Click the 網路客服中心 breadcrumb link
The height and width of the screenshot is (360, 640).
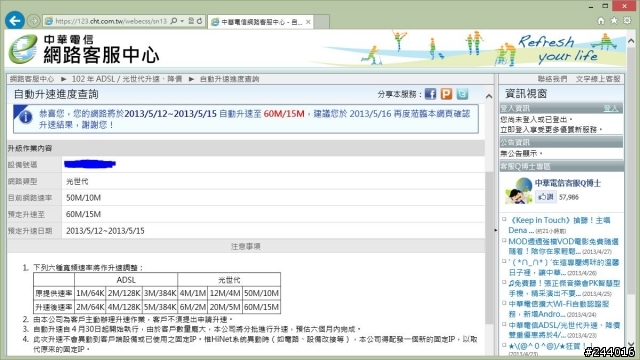coord(32,79)
